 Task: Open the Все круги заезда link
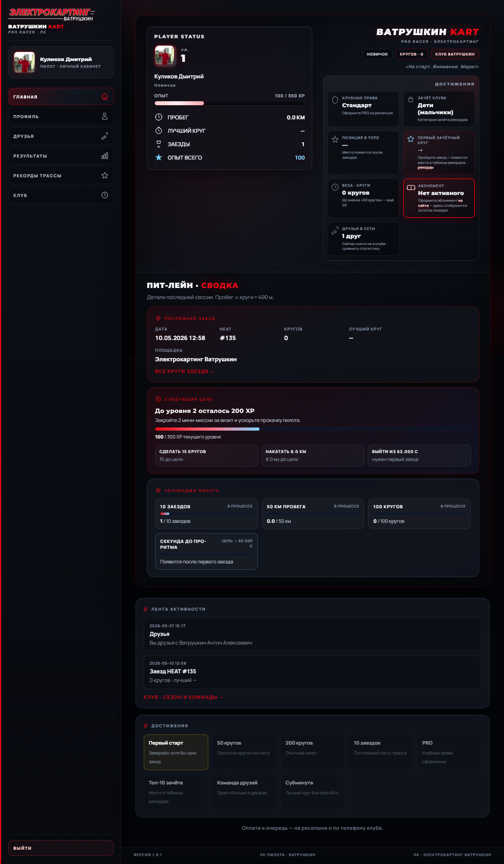pos(185,372)
